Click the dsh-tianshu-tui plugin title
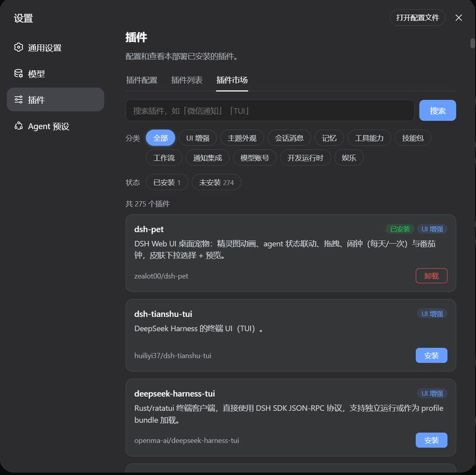This screenshot has height=475, width=476. coord(163,314)
